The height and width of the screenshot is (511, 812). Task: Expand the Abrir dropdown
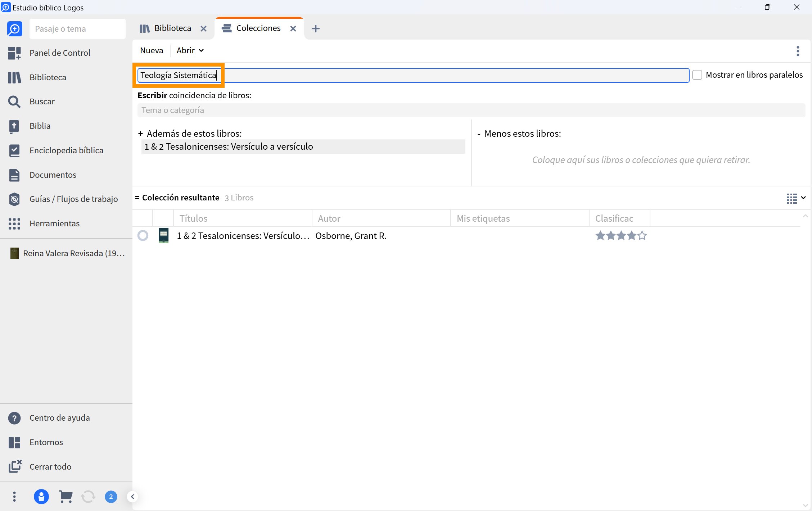pos(190,50)
